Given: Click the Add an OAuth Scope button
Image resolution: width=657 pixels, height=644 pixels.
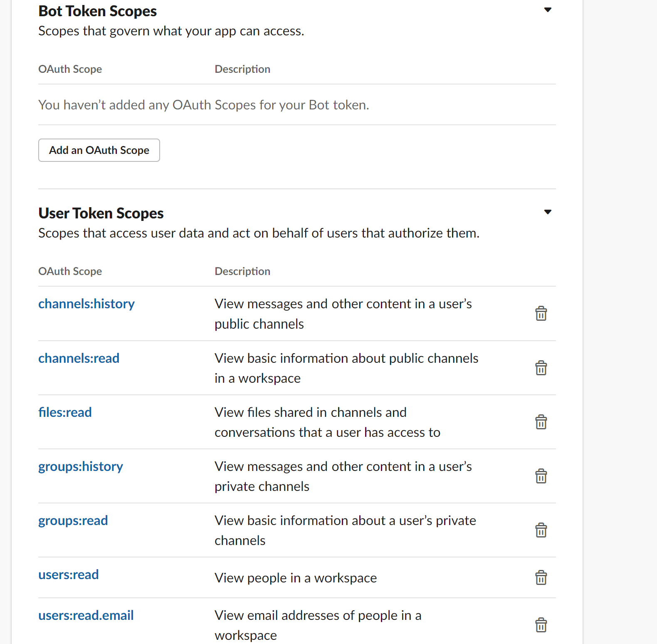Looking at the screenshot, I should coord(99,150).
